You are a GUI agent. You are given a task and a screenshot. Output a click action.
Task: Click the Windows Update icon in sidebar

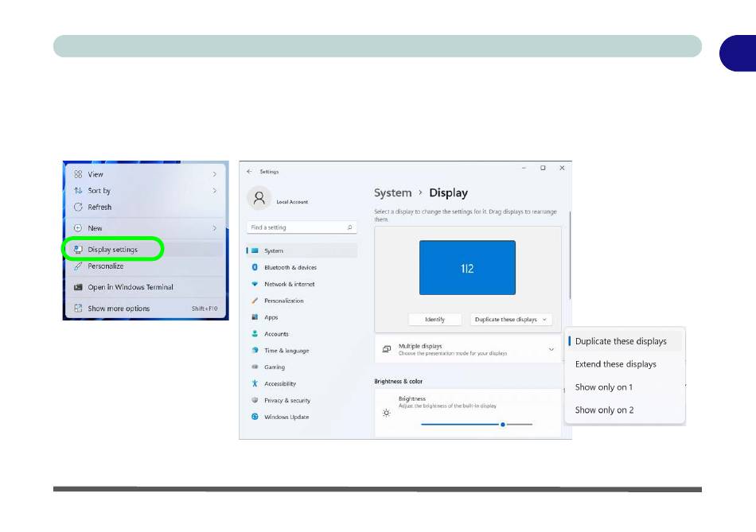[255, 417]
